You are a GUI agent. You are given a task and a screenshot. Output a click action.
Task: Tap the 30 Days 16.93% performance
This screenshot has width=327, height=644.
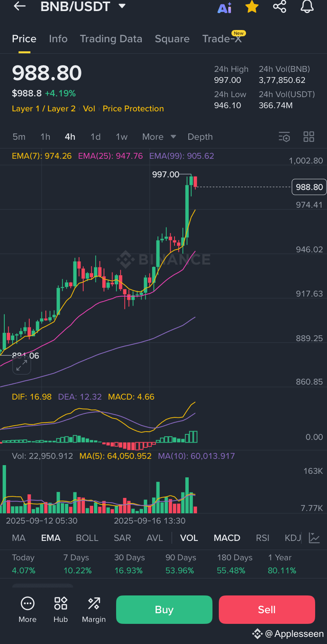(130, 564)
